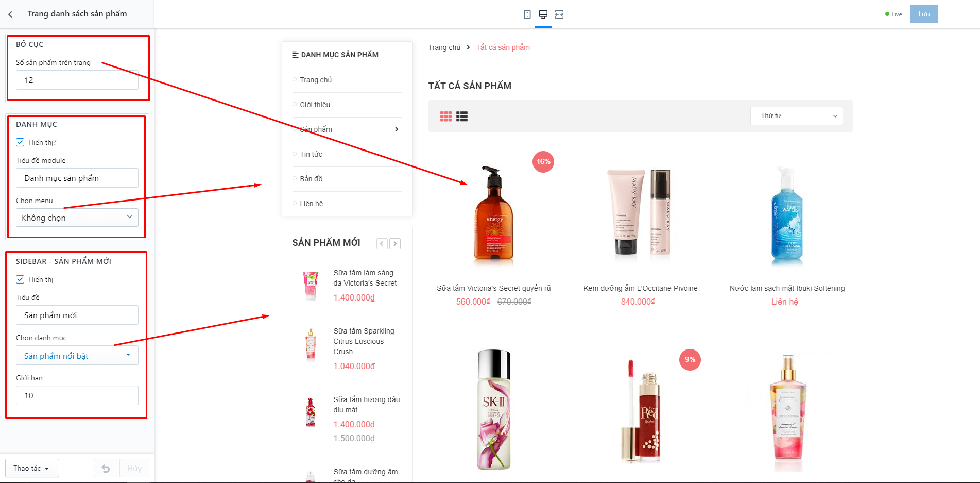Viewport: 980px width, 483px height.
Task: Click the energy hand soap product image
Action: point(494,214)
